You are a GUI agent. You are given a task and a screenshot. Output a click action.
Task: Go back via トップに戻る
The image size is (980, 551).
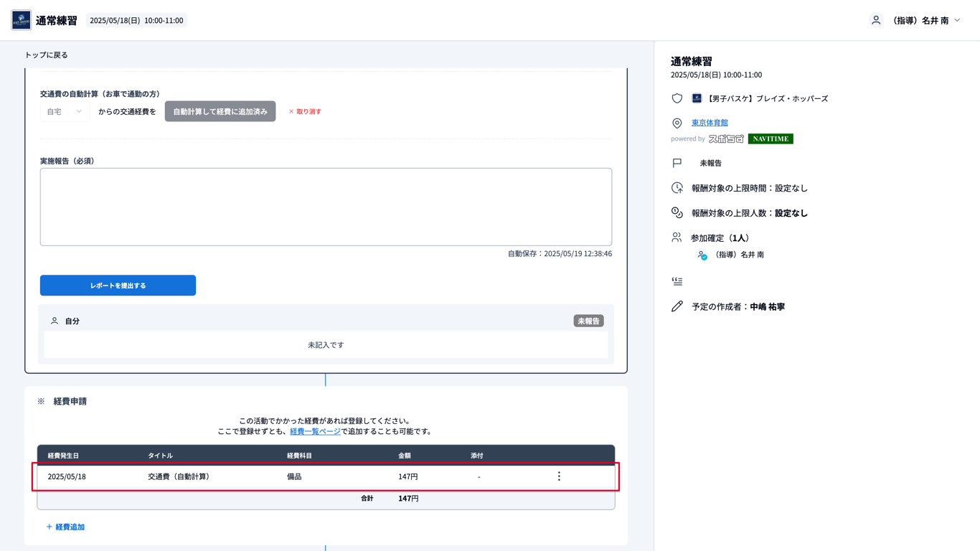(x=46, y=55)
